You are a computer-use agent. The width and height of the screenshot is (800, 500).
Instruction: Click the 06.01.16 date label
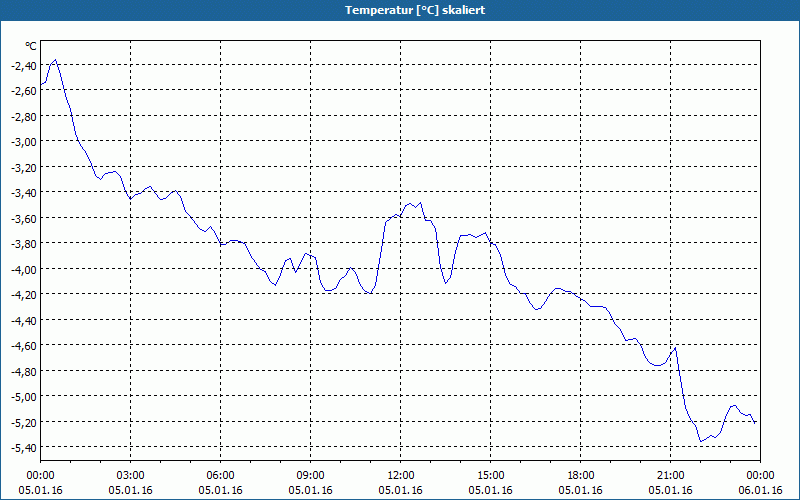(x=760, y=490)
